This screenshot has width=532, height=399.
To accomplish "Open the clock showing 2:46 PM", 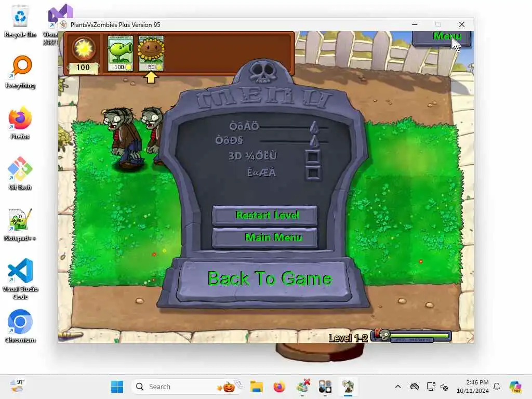I will [x=473, y=387].
